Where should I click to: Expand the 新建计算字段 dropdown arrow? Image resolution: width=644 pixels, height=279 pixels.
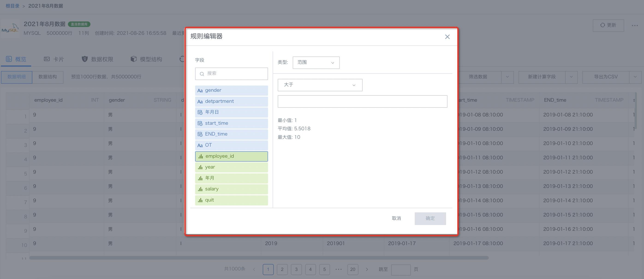(x=571, y=77)
